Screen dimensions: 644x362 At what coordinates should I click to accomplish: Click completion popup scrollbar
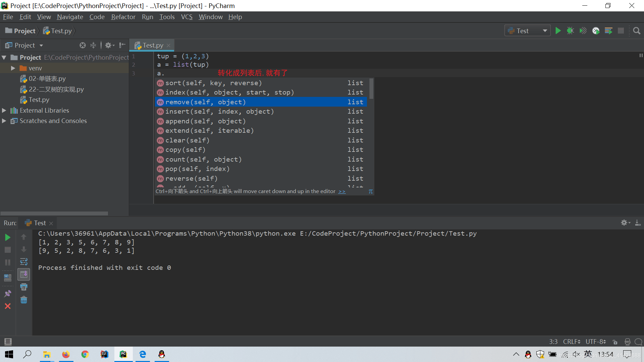tap(371, 88)
